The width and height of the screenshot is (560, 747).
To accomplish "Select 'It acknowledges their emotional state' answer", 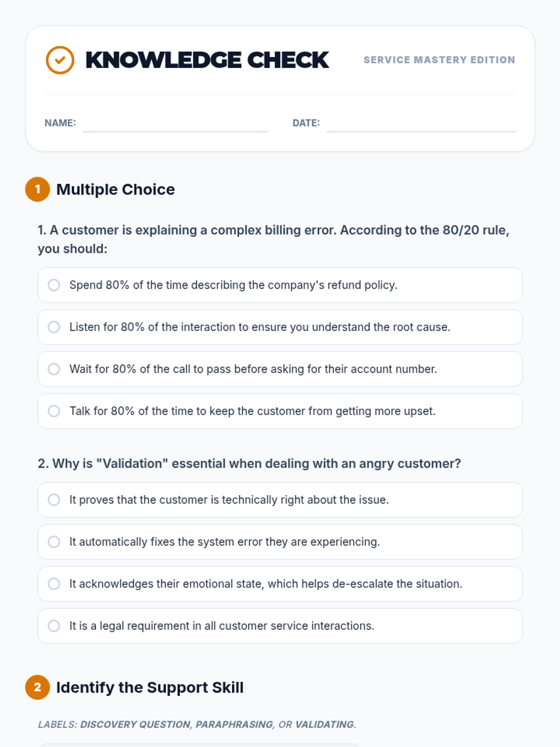I will click(x=54, y=584).
